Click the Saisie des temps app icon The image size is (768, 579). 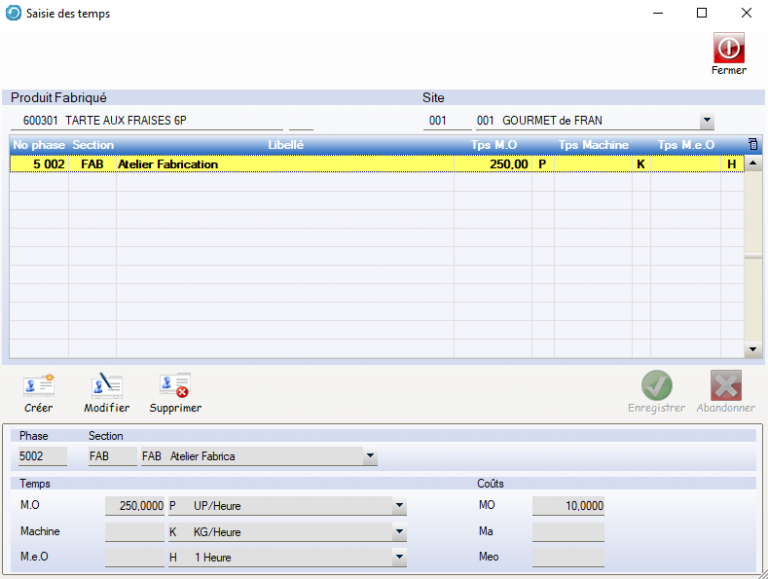(13, 13)
